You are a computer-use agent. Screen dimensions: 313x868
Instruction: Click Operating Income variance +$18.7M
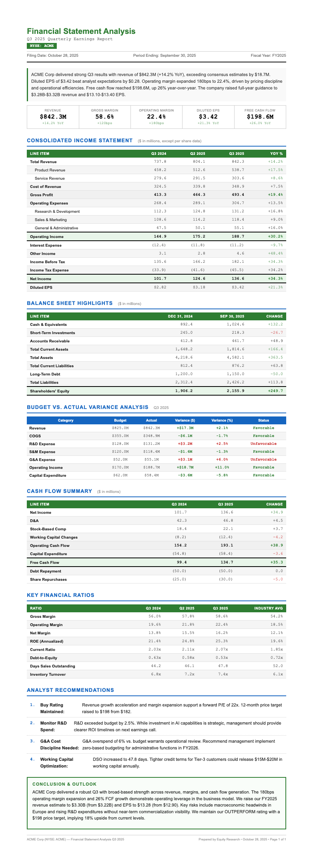[185, 468]
